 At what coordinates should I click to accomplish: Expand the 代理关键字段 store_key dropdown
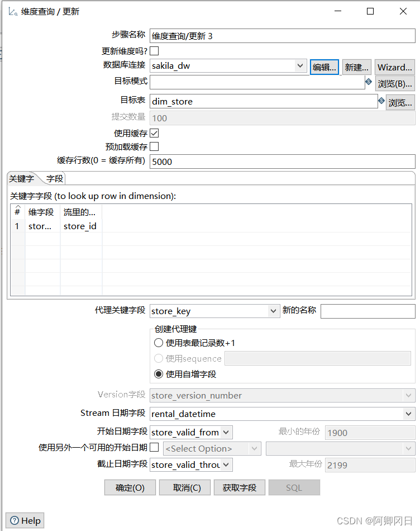tap(273, 311)
